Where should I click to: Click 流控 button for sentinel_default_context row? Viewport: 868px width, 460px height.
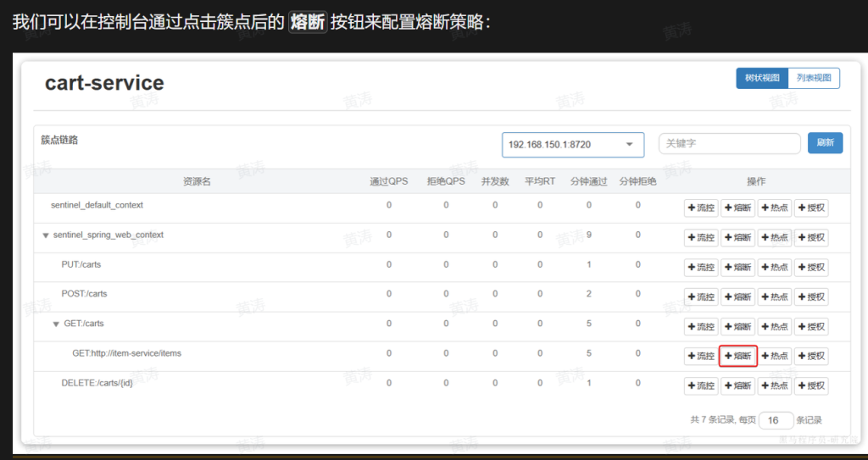701,208
